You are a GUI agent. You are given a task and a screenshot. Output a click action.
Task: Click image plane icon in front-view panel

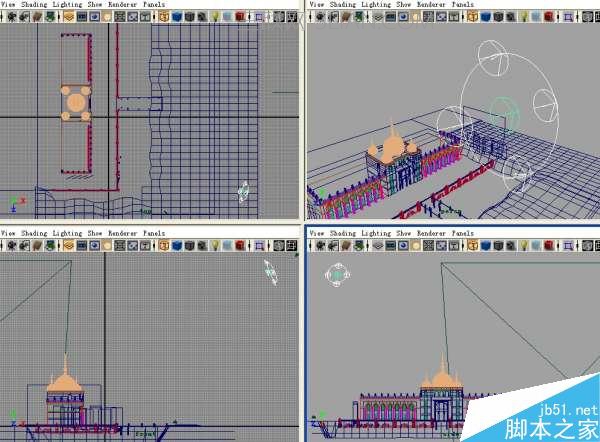pos(359,245)
